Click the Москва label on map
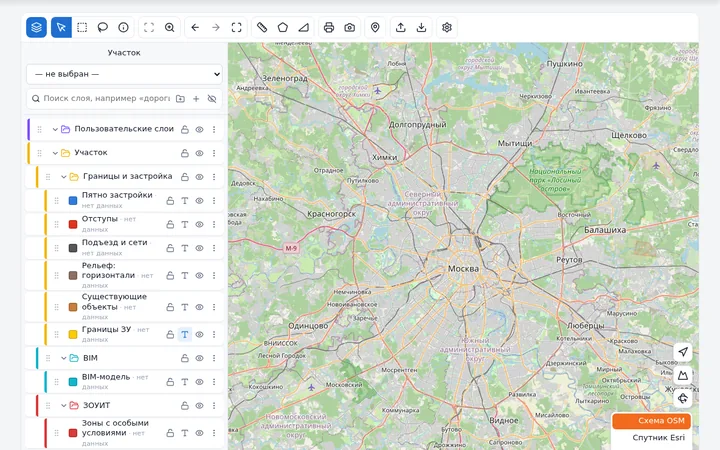 pos(463,269)
